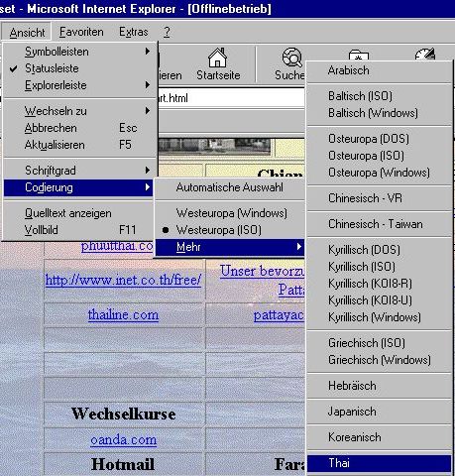Screen dimensions: 455x476
Task: Select Osteuropa (ISO) encoding
Action: click(379, 156)
